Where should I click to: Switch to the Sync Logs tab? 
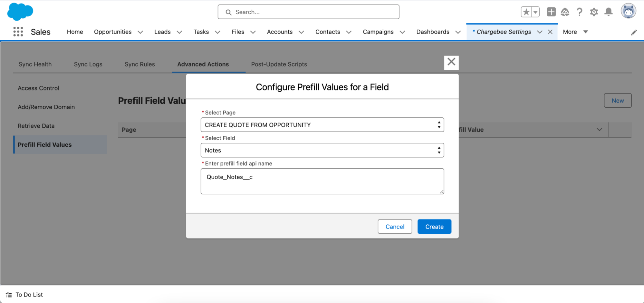point(88,64)
